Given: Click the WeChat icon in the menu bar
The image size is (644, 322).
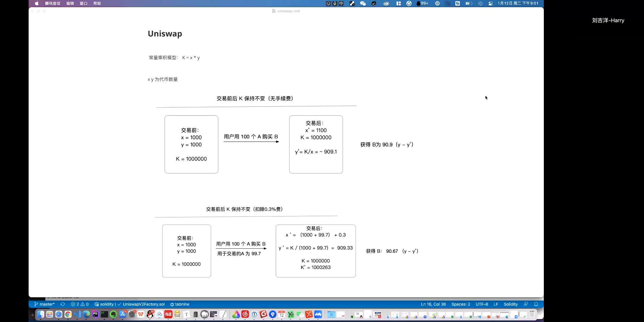Looking at the screenshot, I should click(x=363, y=4).
